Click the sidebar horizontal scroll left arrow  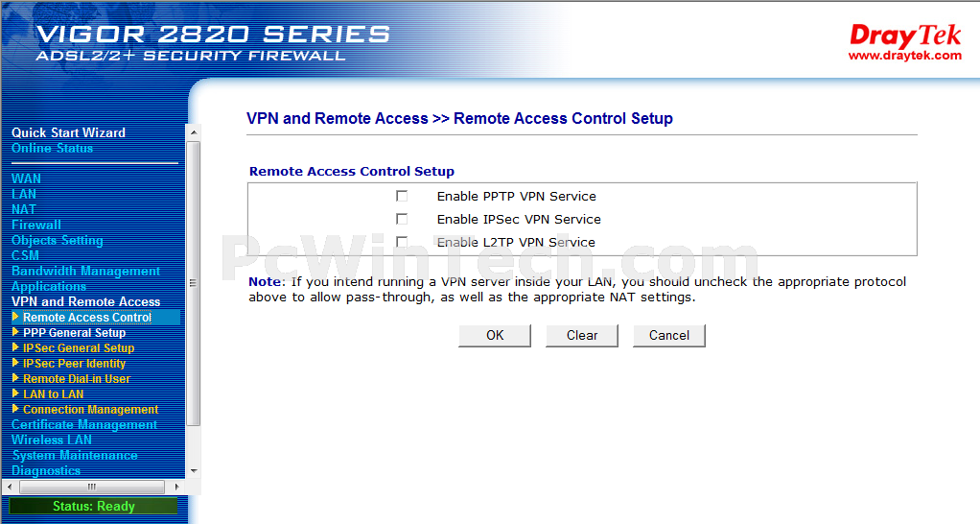[x=9, y=487]
